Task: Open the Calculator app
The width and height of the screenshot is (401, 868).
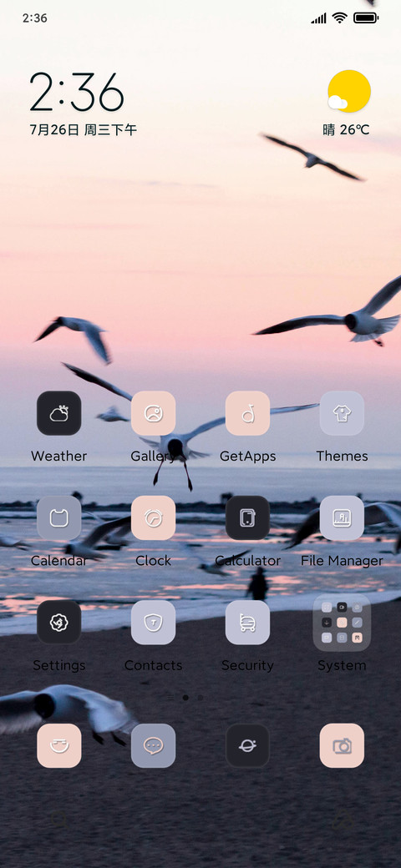Action: click(x=247, y=517)
